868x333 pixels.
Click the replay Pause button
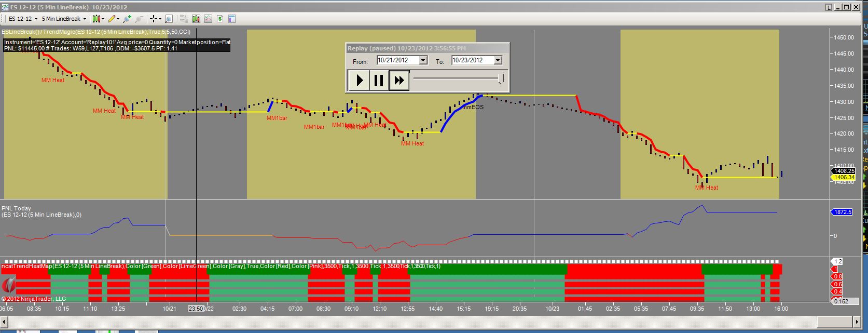click(x=379, y=81)
